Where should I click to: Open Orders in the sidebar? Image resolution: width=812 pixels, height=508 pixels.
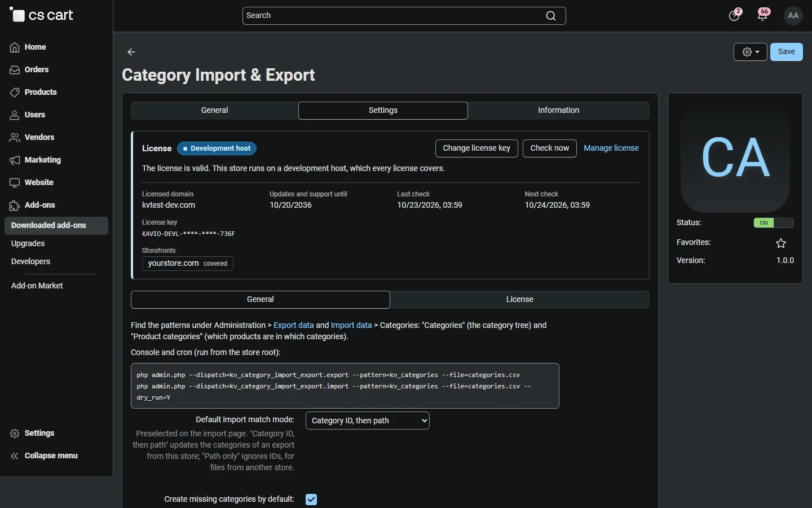coord(29,70)
